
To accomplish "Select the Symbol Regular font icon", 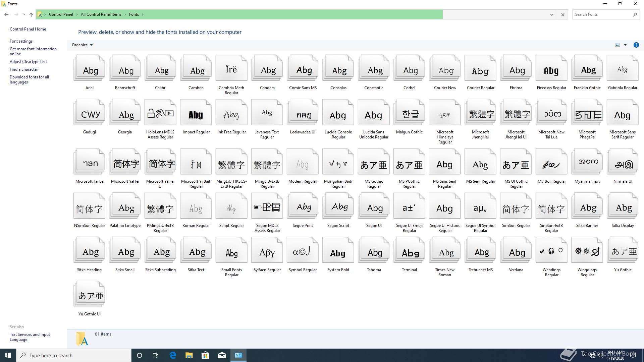I will (303, 251).
